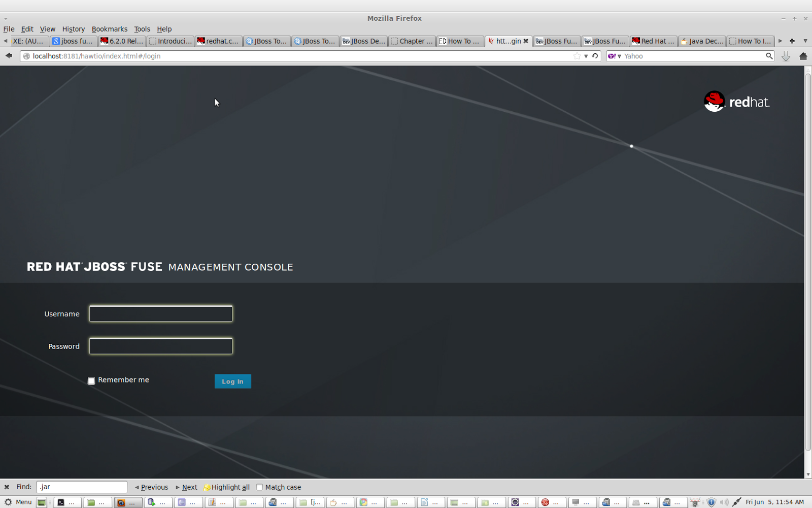812x508 pixels.
Task: Open the Bookmarks menu
Action: click(110, 29)
